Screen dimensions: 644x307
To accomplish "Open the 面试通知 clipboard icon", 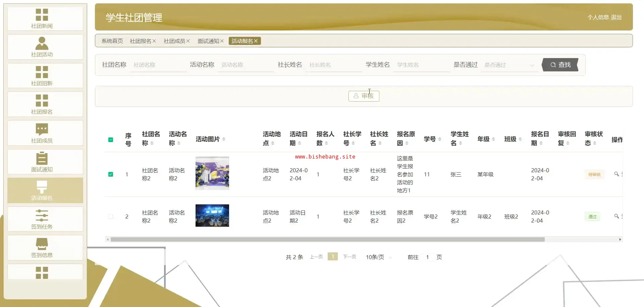I will click(42, 158).
